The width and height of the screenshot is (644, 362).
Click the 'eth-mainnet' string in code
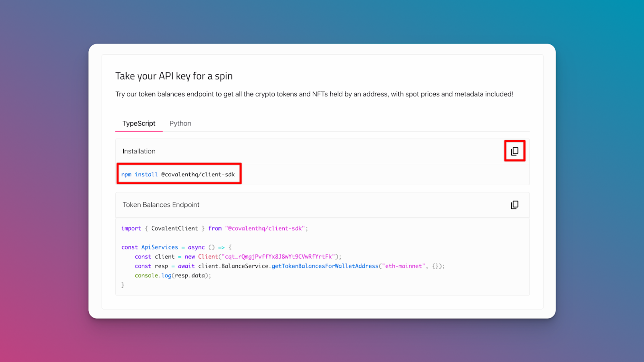click(403, 266)
